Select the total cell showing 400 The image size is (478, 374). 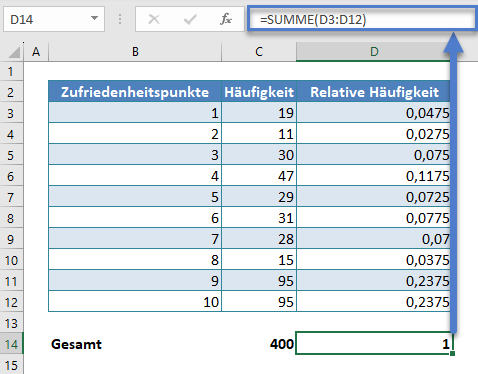[259, 344]
